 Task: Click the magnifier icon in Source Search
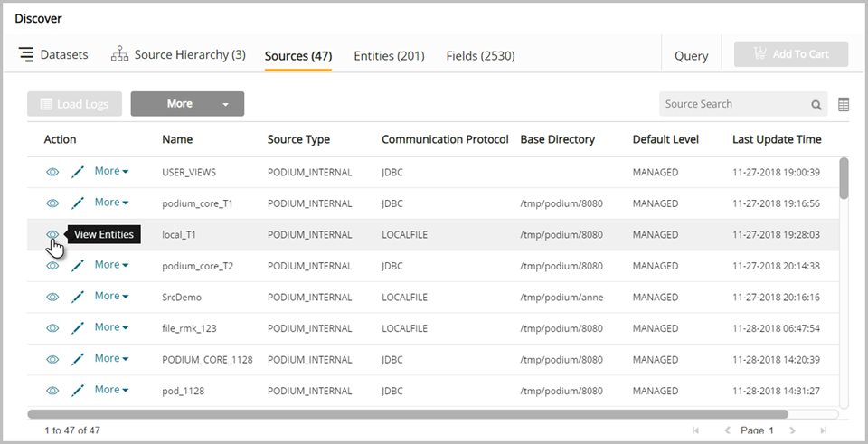tap(816, 105)
